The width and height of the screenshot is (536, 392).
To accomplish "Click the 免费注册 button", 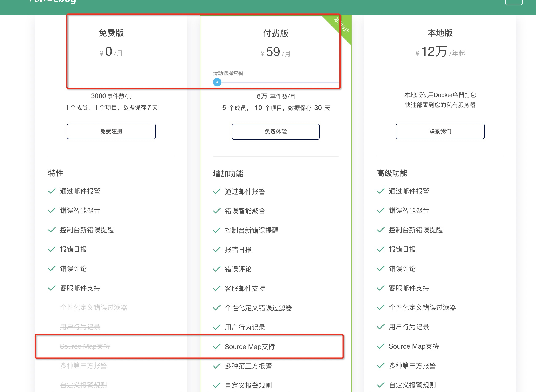I will point(111,131).
